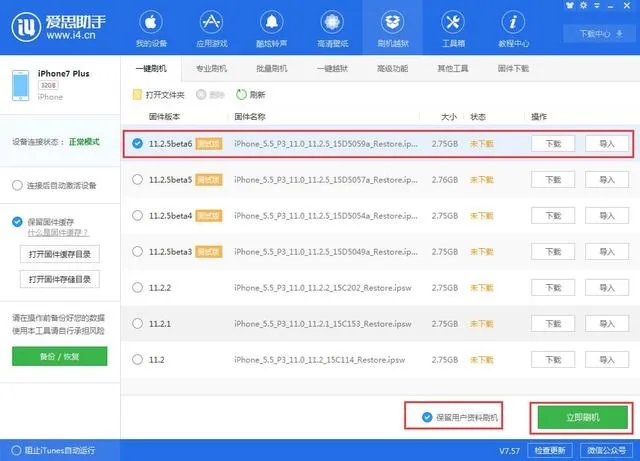
Task: Select firmware 11.2.5beta3 radio button
Action: point(138,251)
